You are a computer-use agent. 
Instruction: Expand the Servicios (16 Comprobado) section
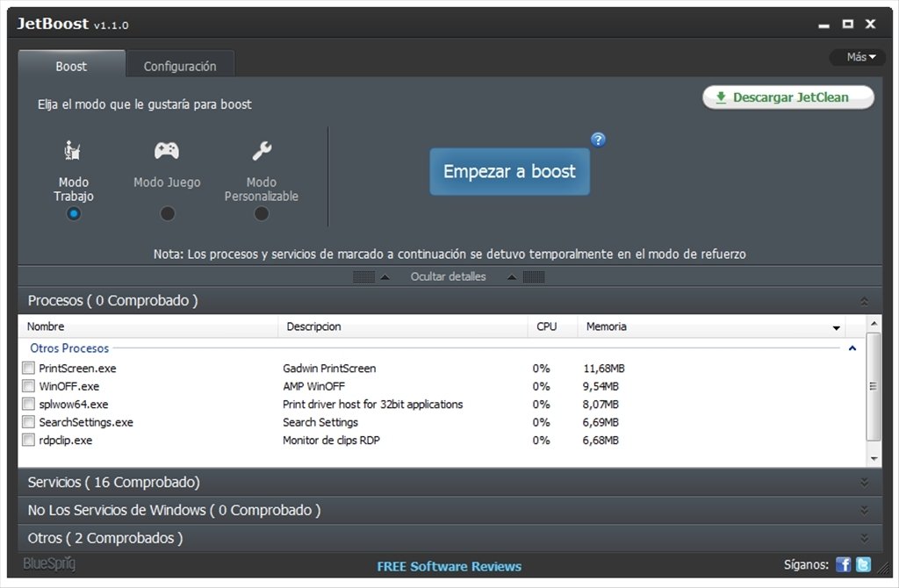(x=864, y=483)
